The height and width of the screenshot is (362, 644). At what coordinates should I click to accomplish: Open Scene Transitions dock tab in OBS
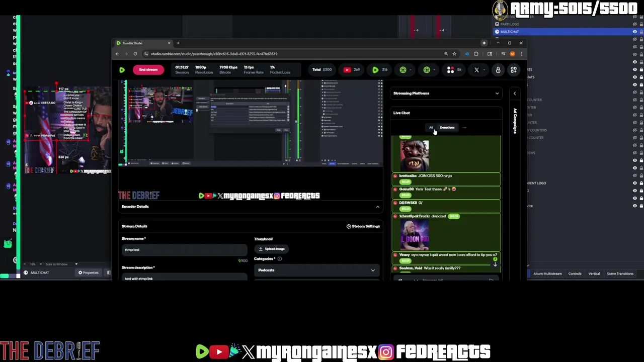(x=620, y=274)
